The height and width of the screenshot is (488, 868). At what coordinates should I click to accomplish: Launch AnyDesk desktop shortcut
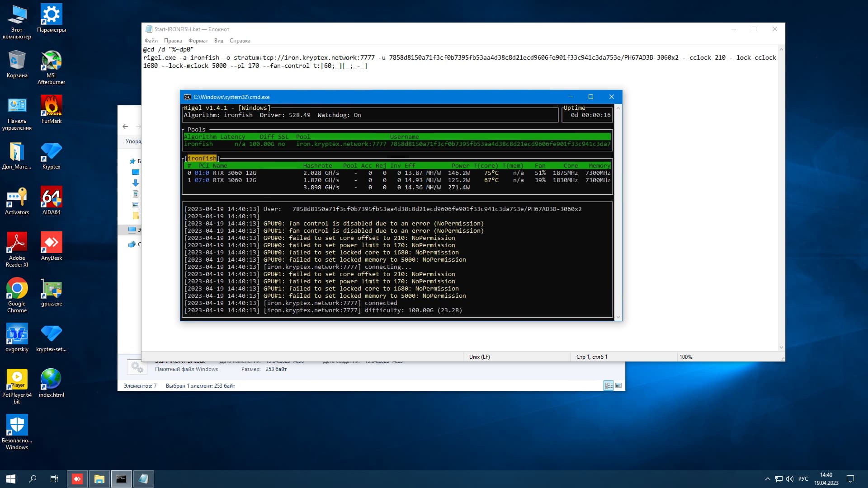51,247
